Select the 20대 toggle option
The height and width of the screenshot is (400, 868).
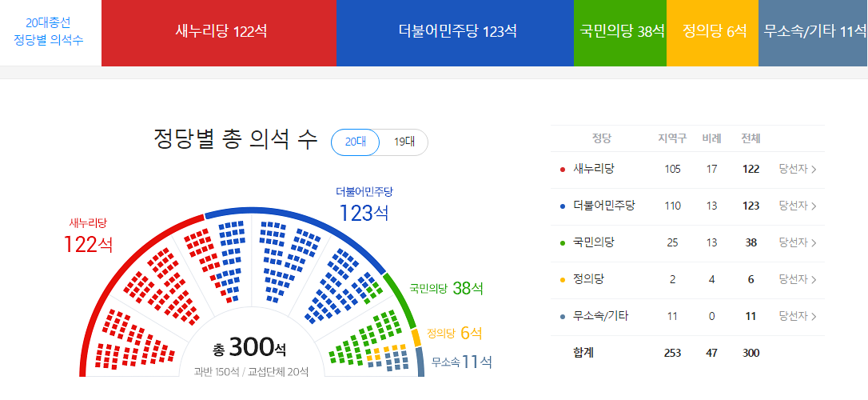[356, 142]
